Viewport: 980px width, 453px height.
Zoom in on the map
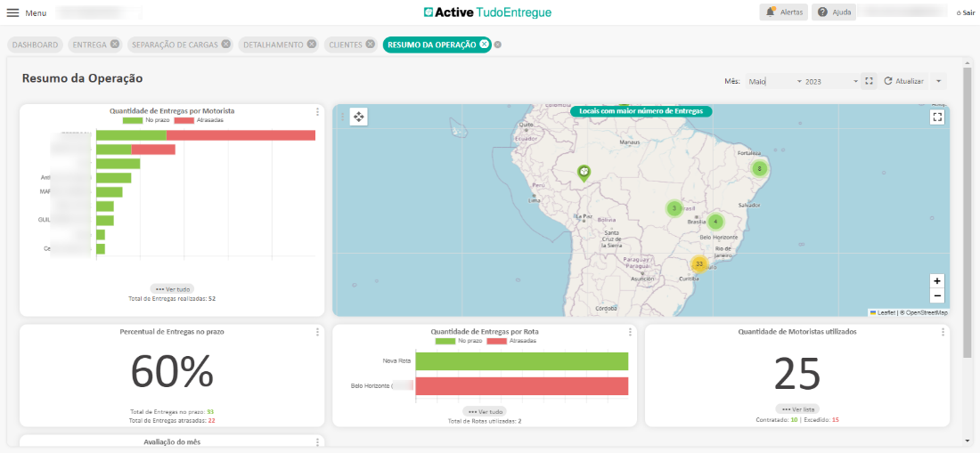(x=937, y=280)
